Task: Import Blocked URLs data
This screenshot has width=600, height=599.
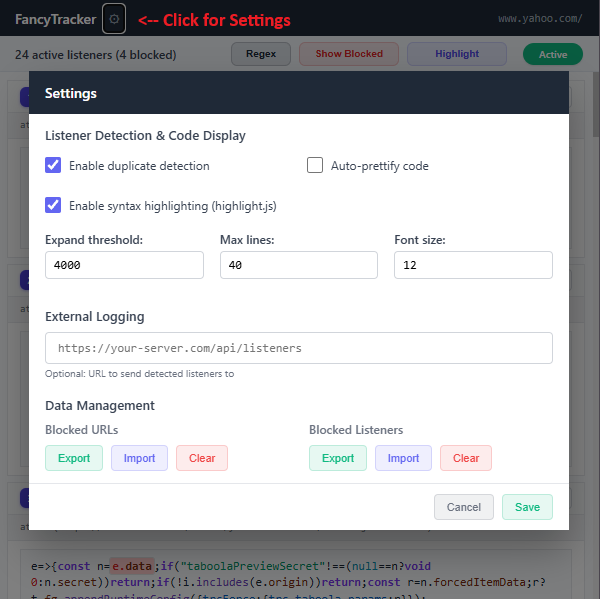Action: (139, 458)
